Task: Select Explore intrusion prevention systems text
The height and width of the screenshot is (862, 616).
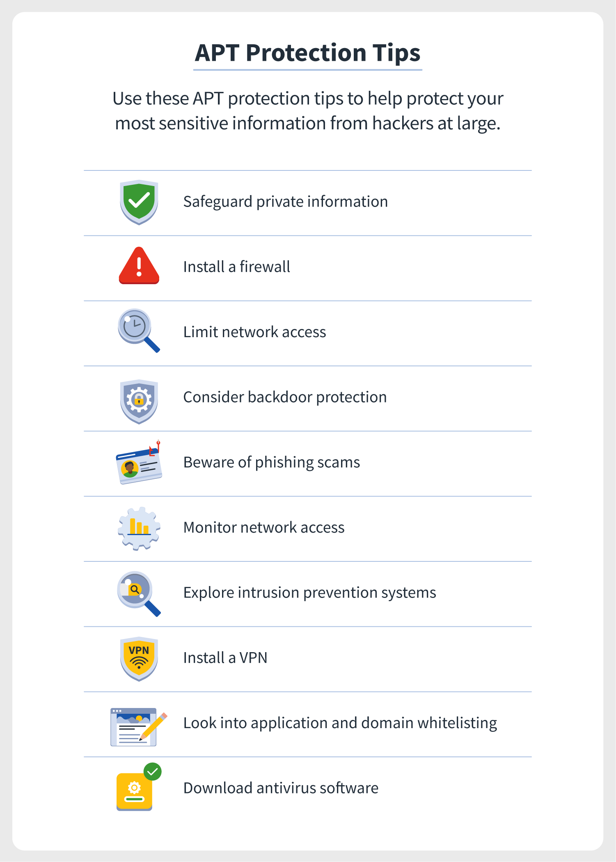Action: pyautogui.click(x=310, y=593)
